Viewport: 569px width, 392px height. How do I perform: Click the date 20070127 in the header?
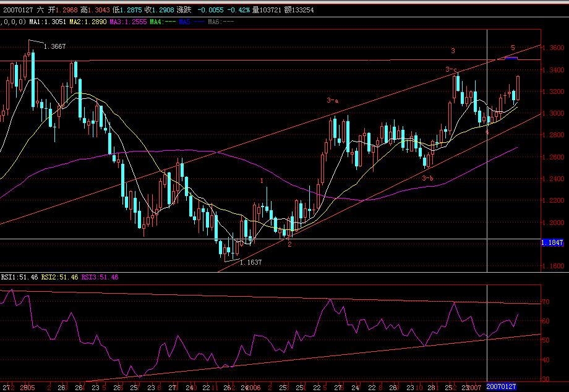pyautogui.click(x=19, y=10)
